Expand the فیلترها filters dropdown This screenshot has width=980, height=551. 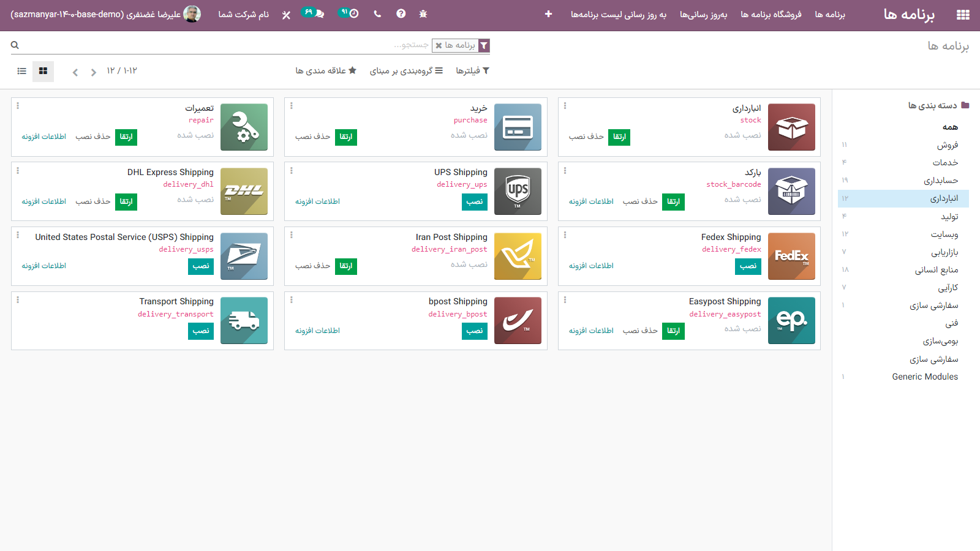tap(472, 71)
